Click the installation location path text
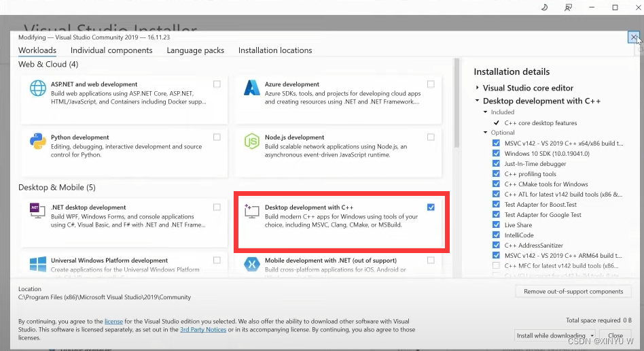 [x=105, y=297]
